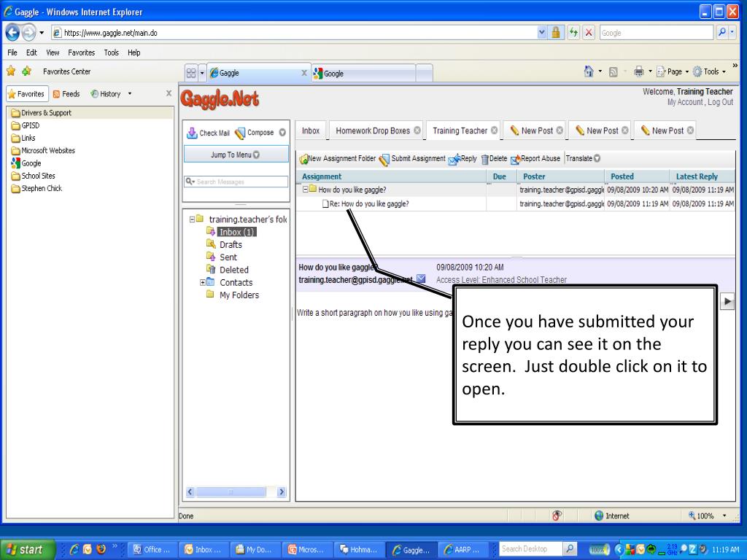Select the Deleted folder
Screen dimensions: 747x560
234,270
